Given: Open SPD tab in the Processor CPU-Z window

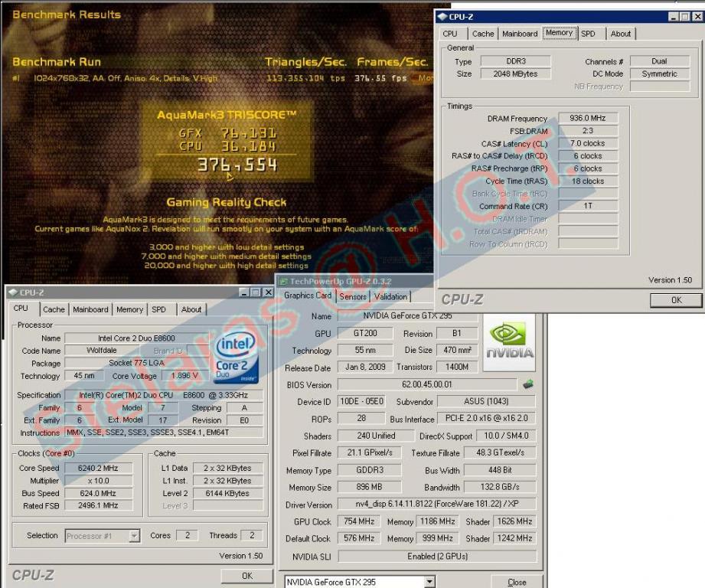Looking at the screenshot, I should coord(158,309).
